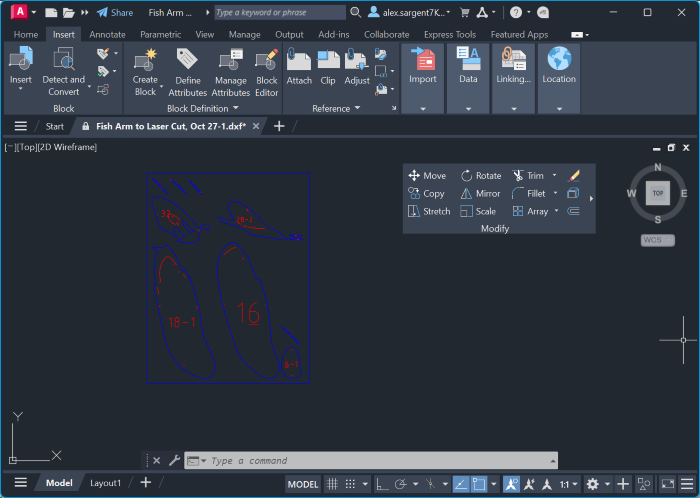
Task: Click the TOP face of the ViewCube
Action: pyautogui.click(x=657, y=193)
